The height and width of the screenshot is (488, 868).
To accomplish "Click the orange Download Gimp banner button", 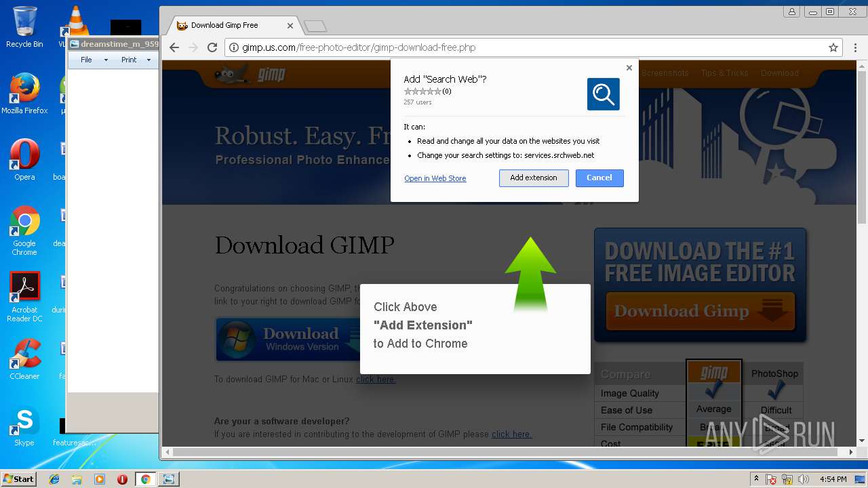I will [700, 312].
